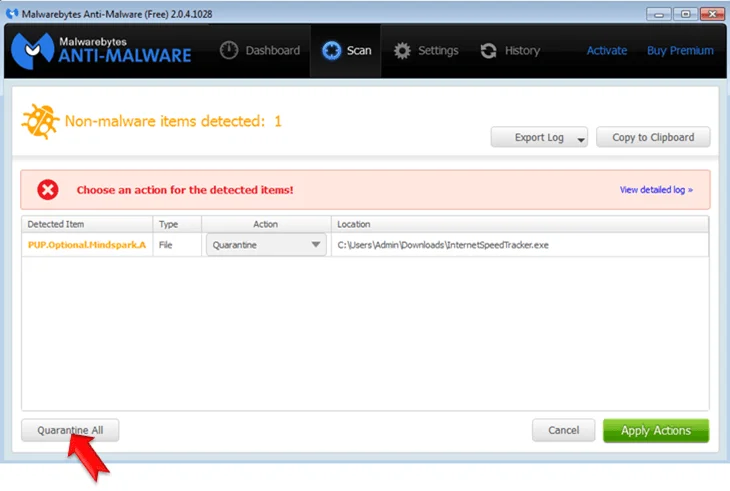Click the Quarantine All button
Viewport: 730px width, 491px height.
click(70, 430)
